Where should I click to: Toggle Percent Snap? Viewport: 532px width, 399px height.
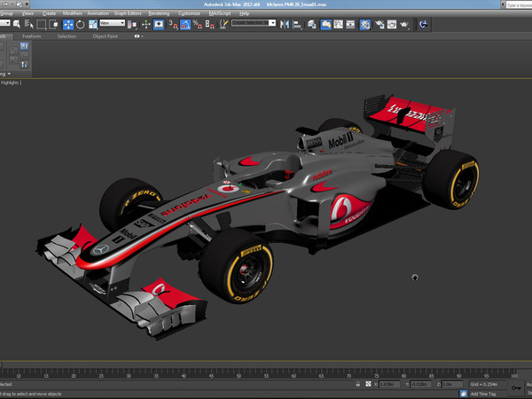pos(198,24)
